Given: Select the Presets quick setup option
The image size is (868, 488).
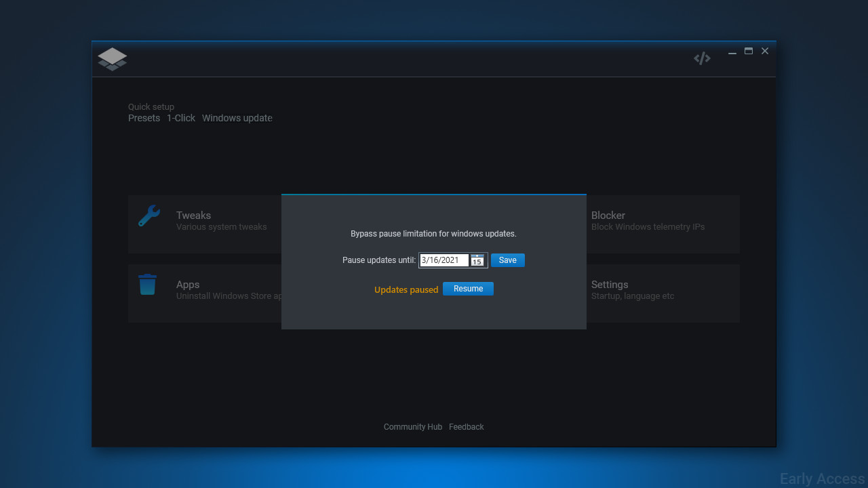Looking at the screenshot, I should [x=144, y=118].
